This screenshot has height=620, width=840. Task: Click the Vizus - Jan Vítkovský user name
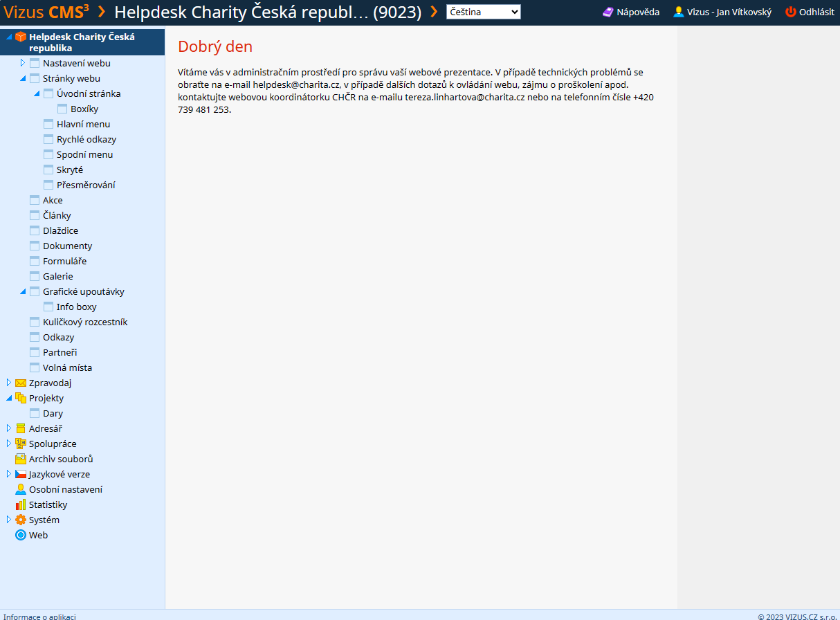coord(729,12)
